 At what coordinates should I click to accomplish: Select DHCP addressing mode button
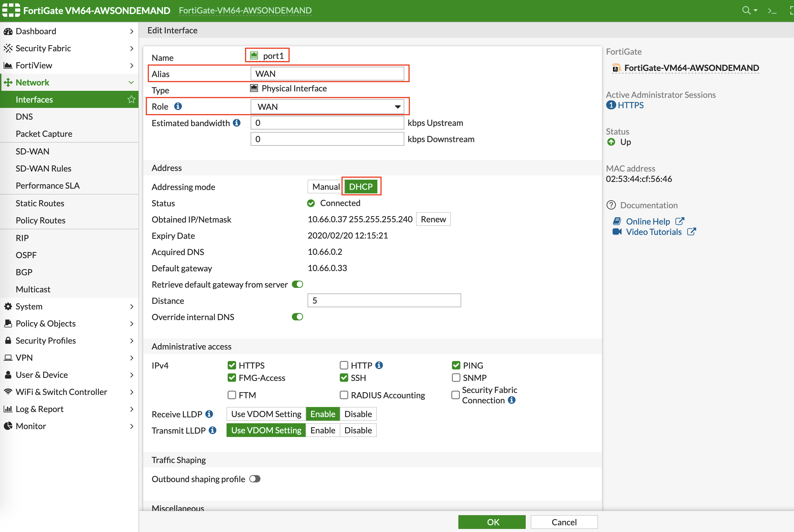(x=361, y=186)
